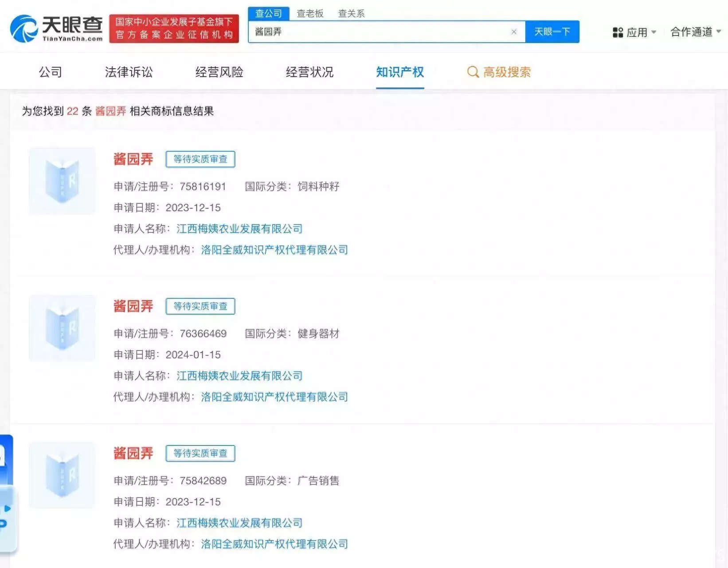Viewport: 728px width, 568px height.
Task: Open the 合作通道 dropdown menu
Action: [x=695, y=32]
